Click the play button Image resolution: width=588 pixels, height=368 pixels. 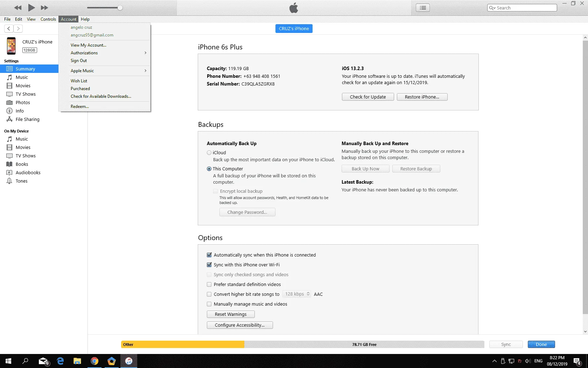tap(31, 8)
